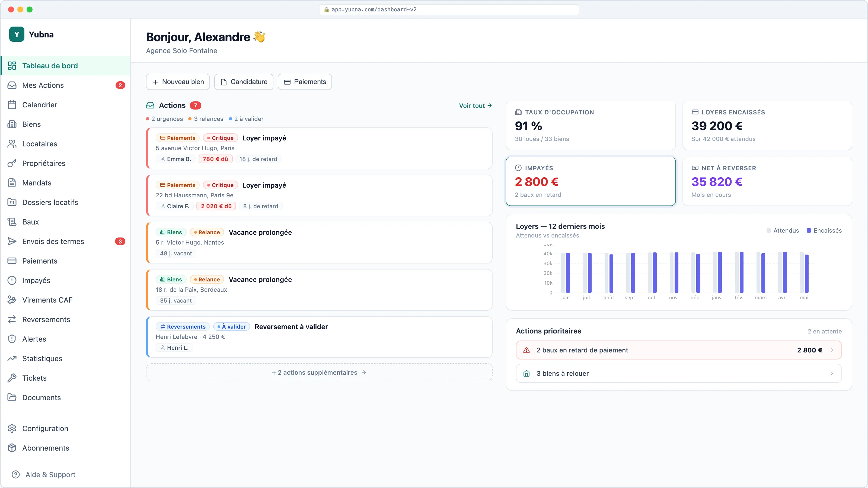
Task: Click the Tickets wrench icon
Action: click(12, 378)
